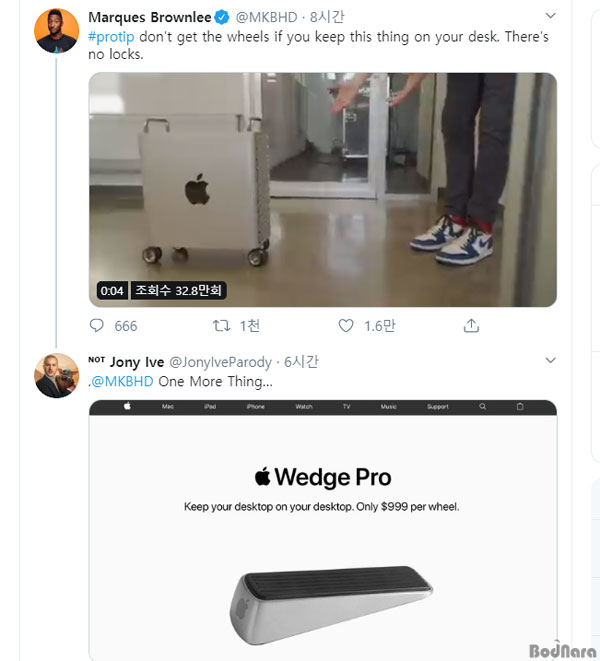Select Support in the Apple nav bar
The image size is (600, 661).
click(x=438, y=407)
